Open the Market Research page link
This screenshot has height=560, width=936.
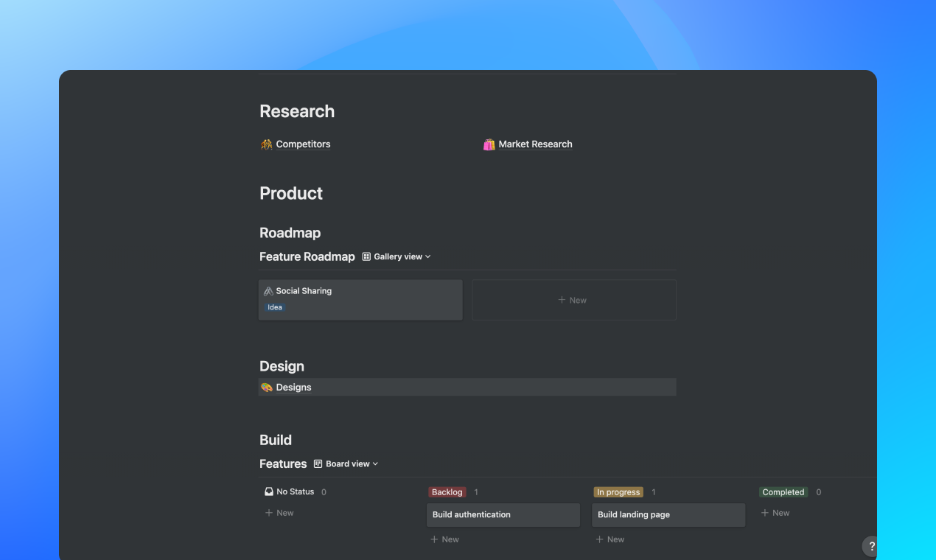(x=535, y=144)
